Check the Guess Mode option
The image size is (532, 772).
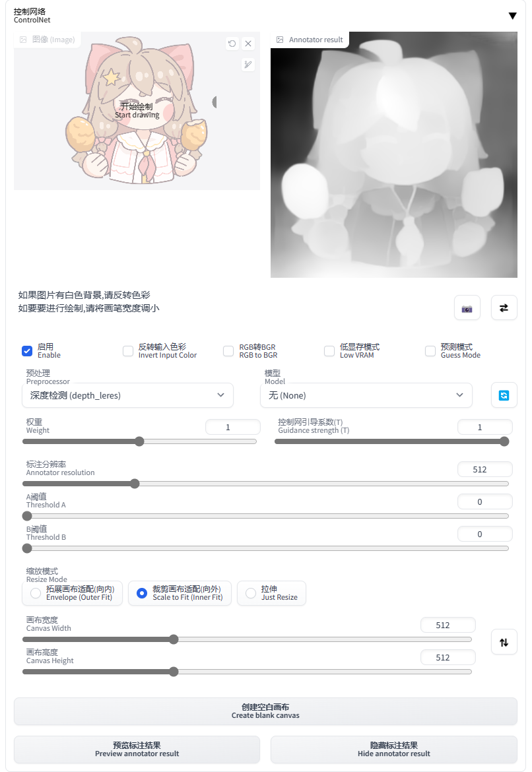pyautogui.click(x=430, y=351)
